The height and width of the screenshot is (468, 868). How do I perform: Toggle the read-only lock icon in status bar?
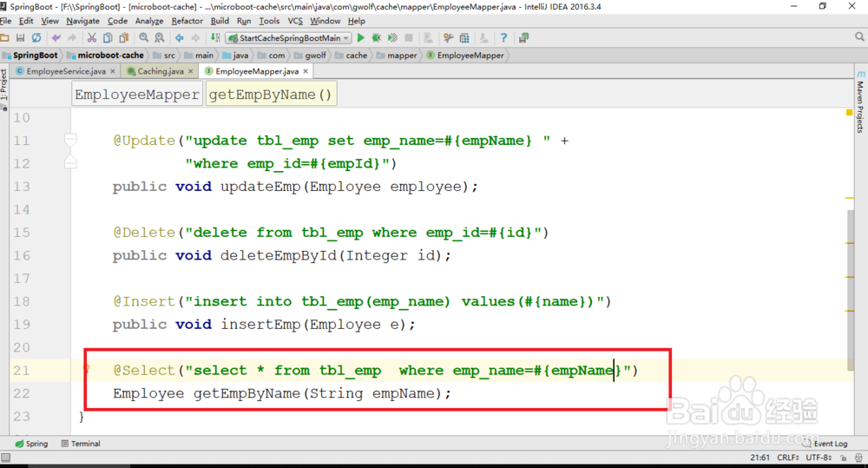click(843, 458)
